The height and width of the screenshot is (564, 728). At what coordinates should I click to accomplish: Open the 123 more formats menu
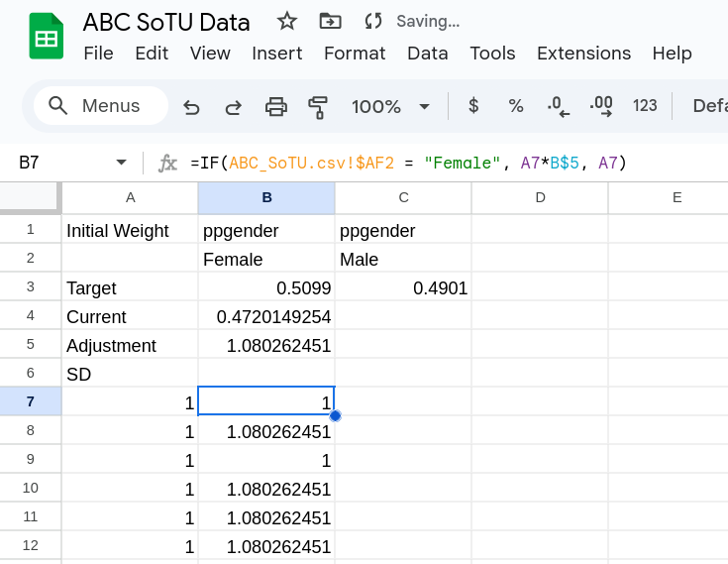pyautogui.click(x=645, y=106)
